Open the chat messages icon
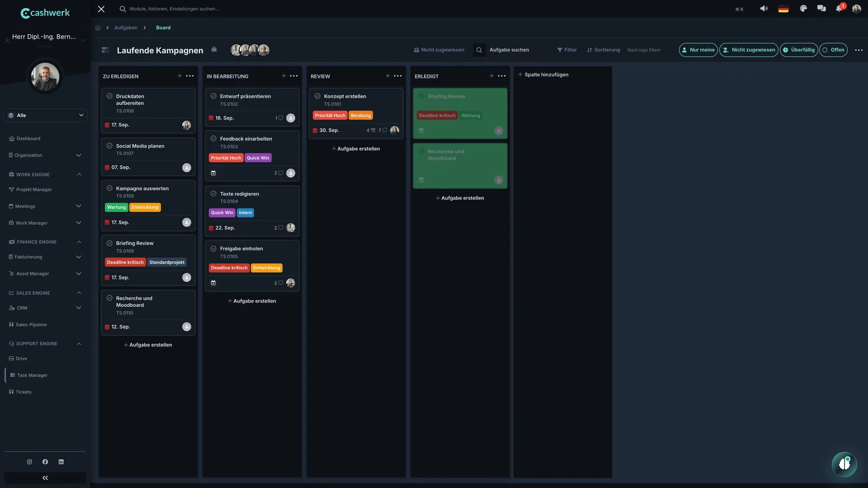 tap(821, 9)
